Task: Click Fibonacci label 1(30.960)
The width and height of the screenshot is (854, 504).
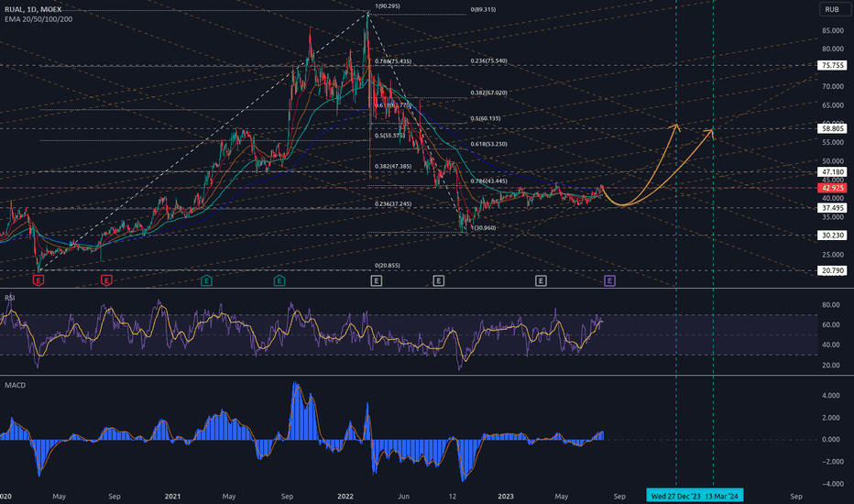Action: click(483, 228)
